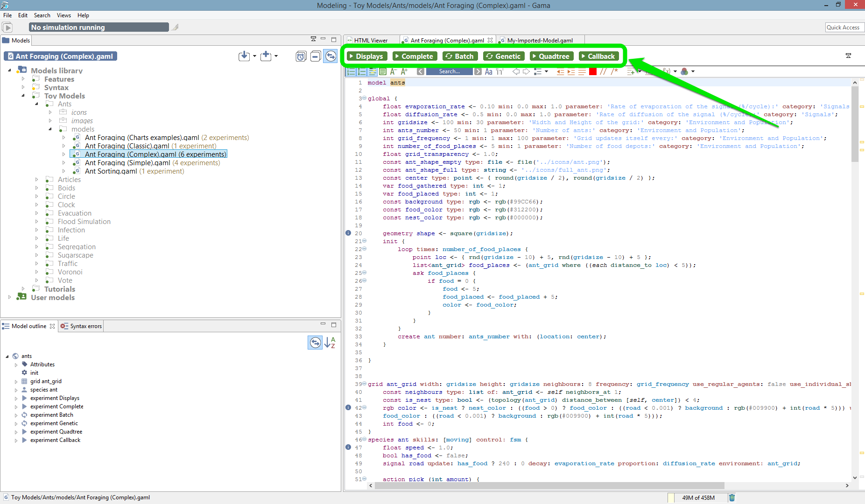
Task: Click the Quick Access field
Action: 844,28
